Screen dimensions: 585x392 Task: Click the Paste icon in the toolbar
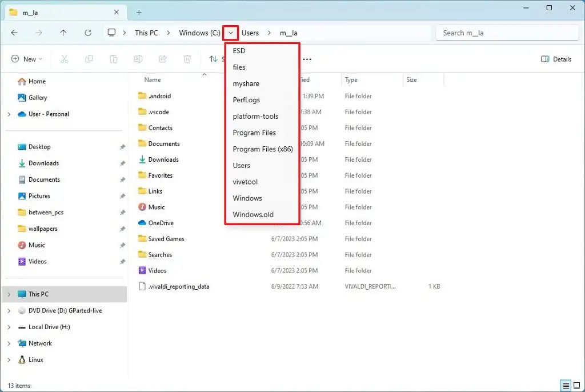coord(113,59)
